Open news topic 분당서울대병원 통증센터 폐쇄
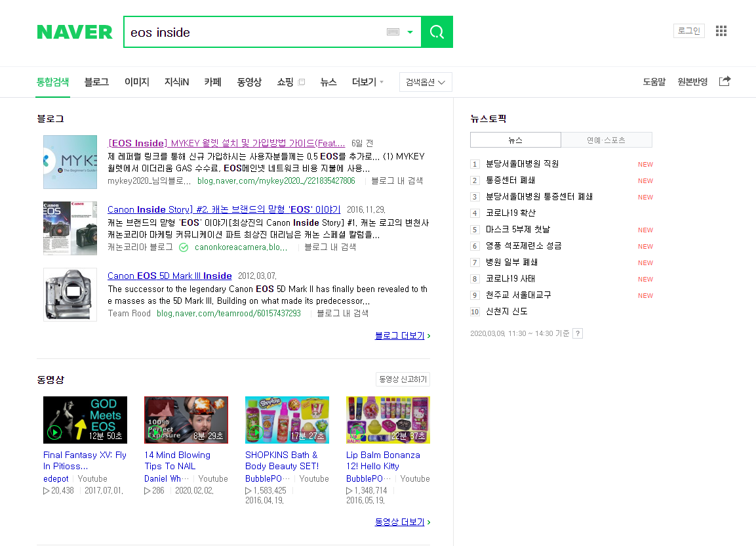Viewport: 756px width, 546px height. click(539, 197)
